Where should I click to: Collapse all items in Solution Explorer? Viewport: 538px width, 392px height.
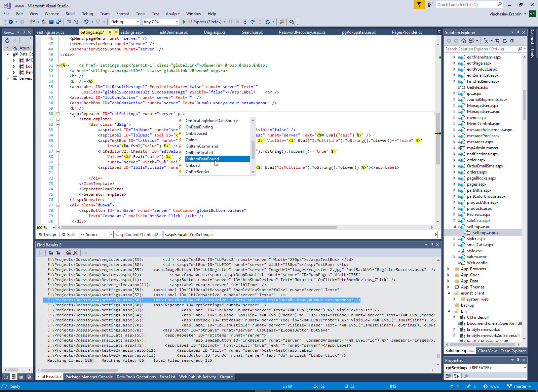512,41
